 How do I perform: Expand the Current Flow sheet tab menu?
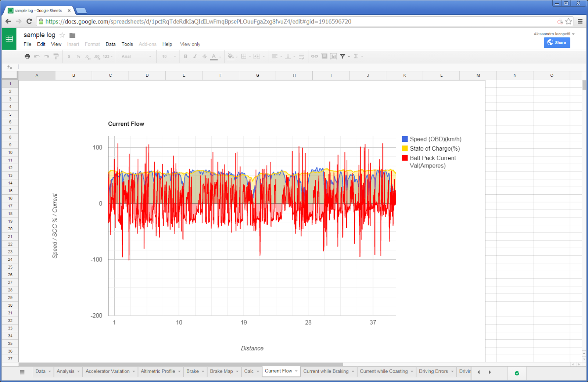point(296,371)
